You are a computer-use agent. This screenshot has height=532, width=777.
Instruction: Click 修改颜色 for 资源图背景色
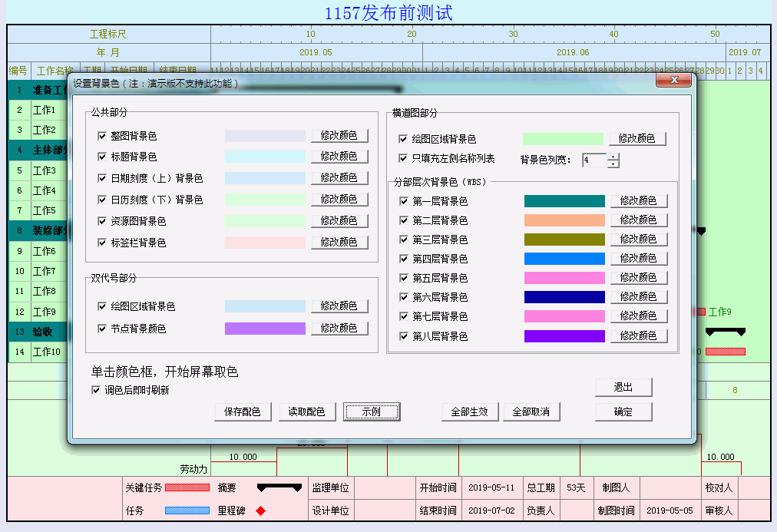point(339,220)
